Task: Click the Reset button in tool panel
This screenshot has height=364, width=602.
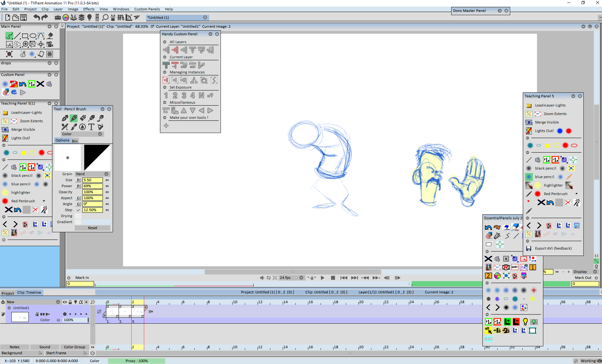Action: click(x=92, y=228)
